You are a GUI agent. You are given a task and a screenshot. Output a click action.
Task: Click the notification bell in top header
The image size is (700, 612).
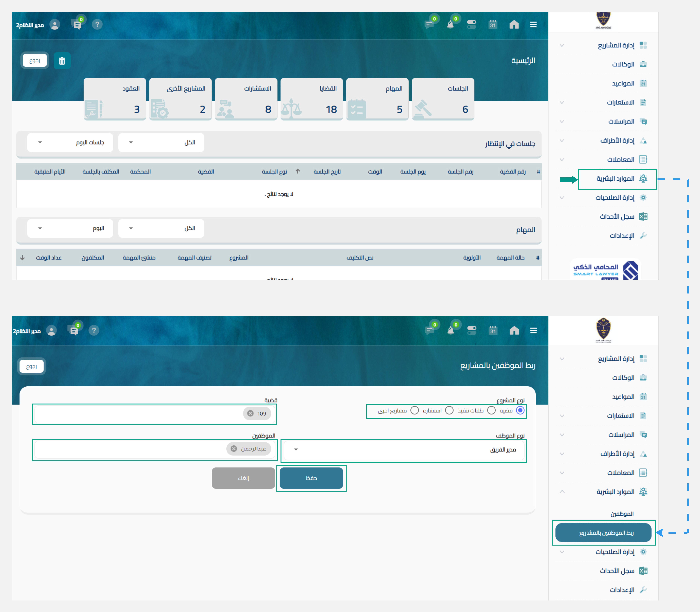click(x=450, y=25)
